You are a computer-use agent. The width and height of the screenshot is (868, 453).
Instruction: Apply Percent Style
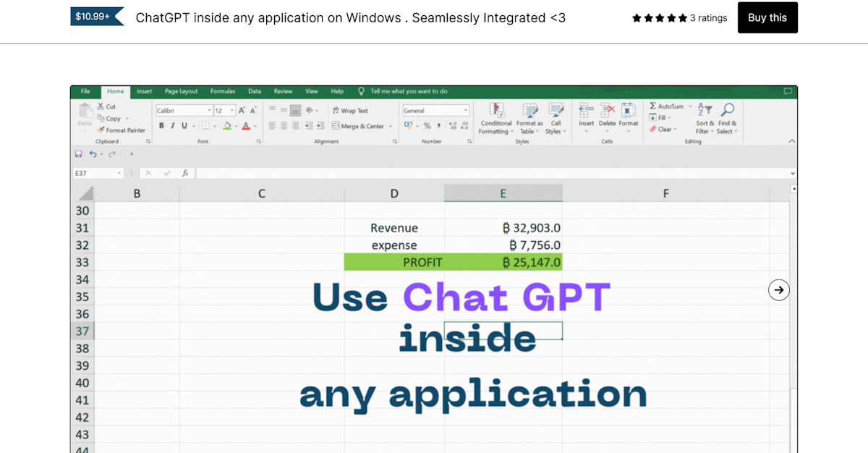[x=427, y=126]
